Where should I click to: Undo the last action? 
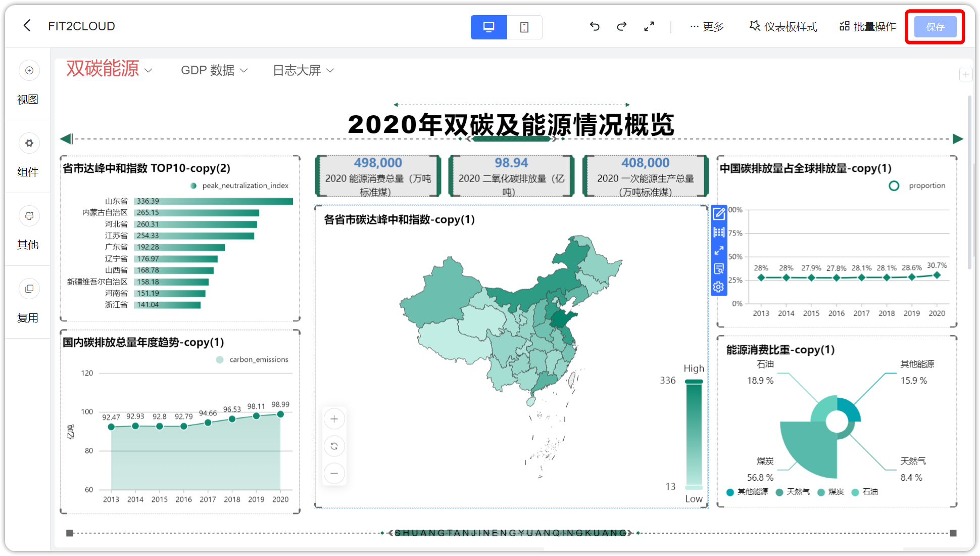[595, 26]
